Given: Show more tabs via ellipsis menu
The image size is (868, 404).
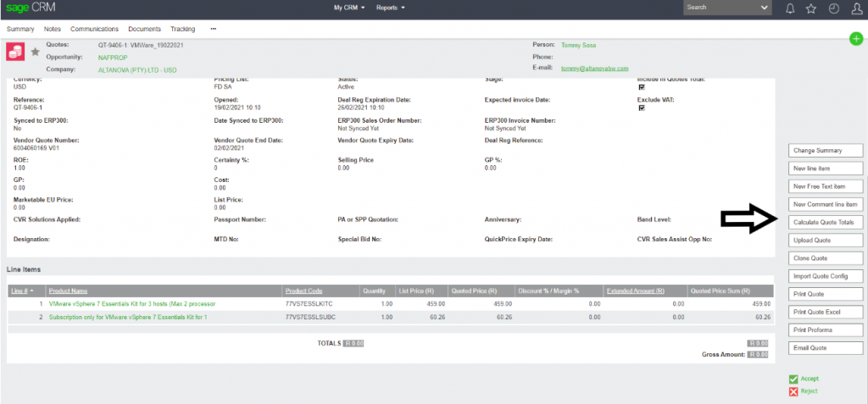Looking at the screenshot, I should (x=213, y=29).
